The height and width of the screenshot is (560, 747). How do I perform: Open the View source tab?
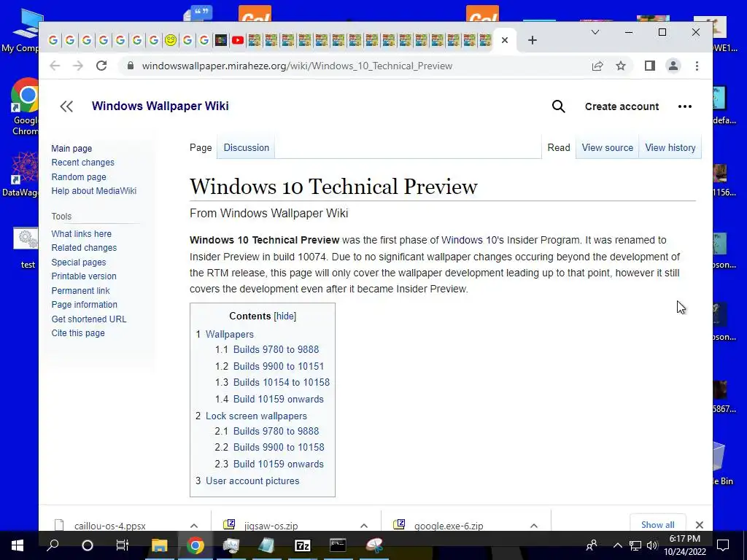click(x=608, y=147)
